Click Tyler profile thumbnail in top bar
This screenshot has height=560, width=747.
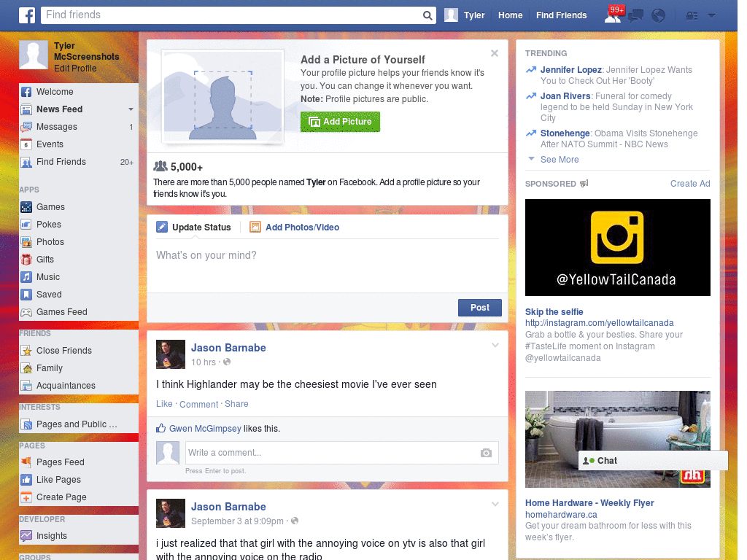451,15
